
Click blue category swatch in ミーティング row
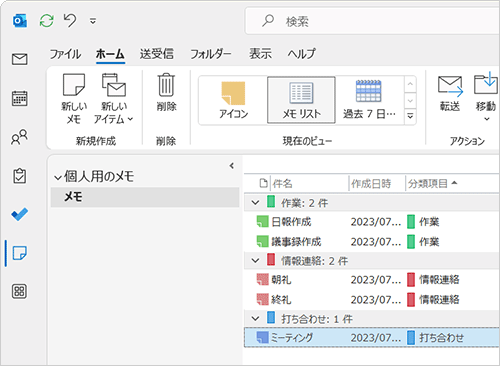click(x=411, y=338)
